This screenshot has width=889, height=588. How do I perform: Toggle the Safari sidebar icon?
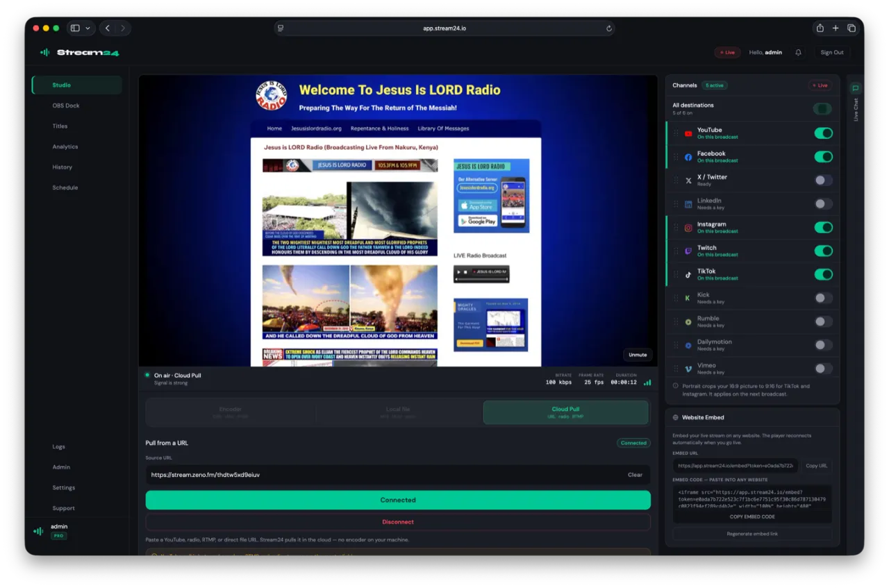point(75,28)
